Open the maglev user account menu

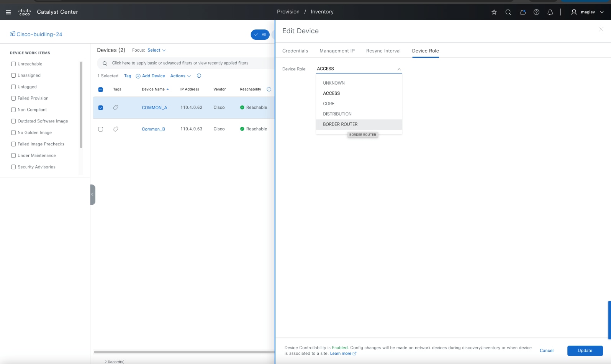coord(587,12)
